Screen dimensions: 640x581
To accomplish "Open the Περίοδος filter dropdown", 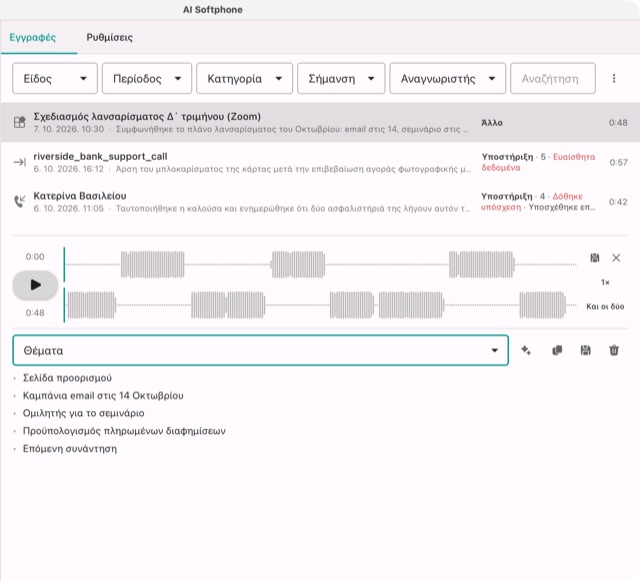I will 147,78.
